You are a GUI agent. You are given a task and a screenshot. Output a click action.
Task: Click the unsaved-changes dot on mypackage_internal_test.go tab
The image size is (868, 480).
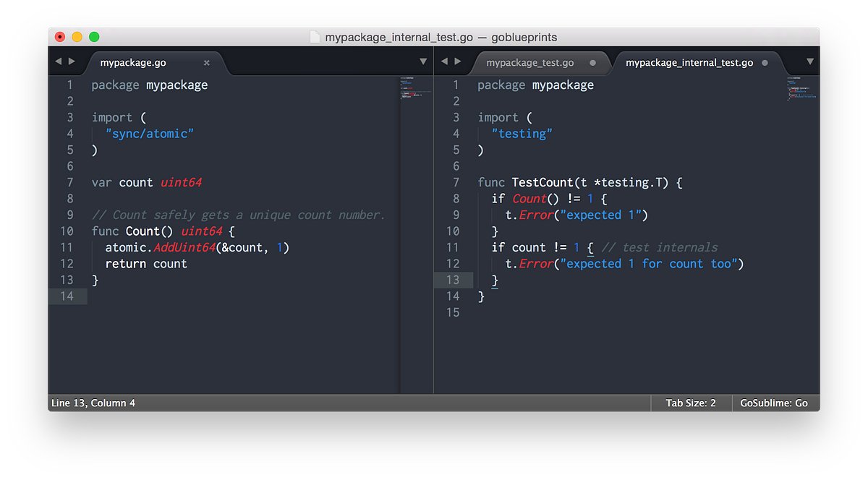(x=765, y=63)
